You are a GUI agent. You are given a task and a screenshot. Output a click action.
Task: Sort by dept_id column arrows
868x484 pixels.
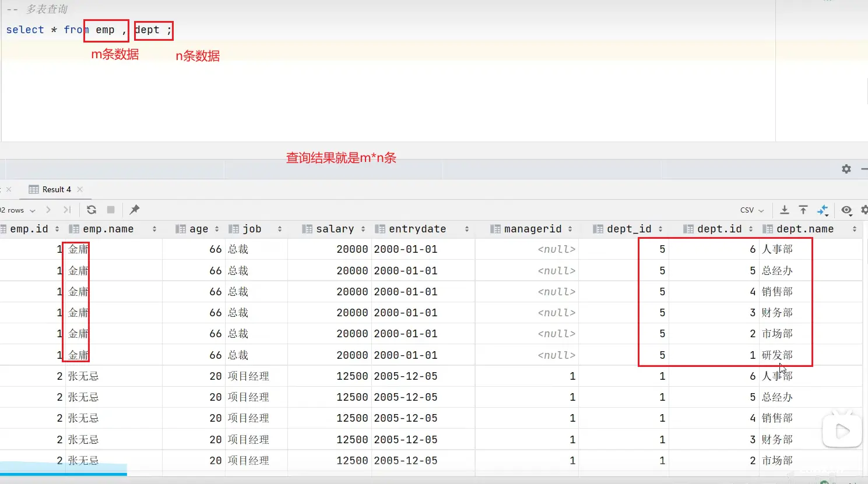(x=660, y=229)
